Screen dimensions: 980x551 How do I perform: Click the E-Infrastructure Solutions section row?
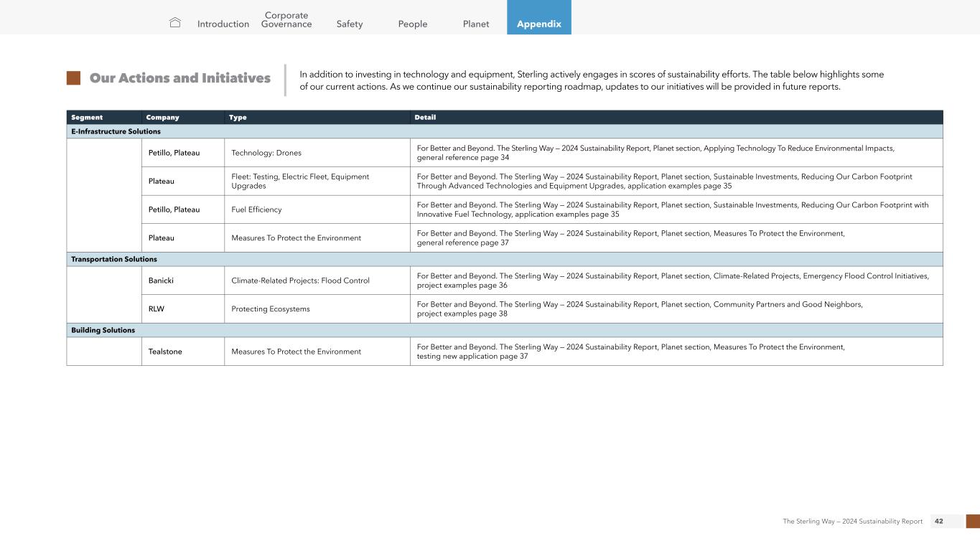click(x=116, y=131)
